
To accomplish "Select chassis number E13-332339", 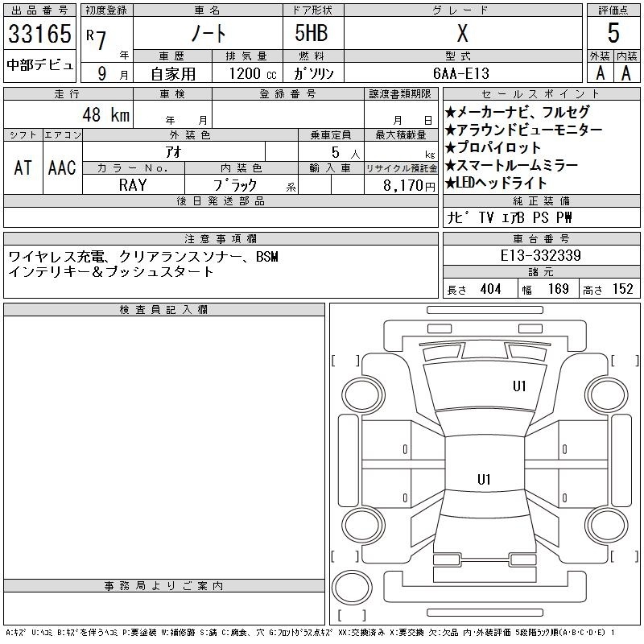I will pos(540,255).
